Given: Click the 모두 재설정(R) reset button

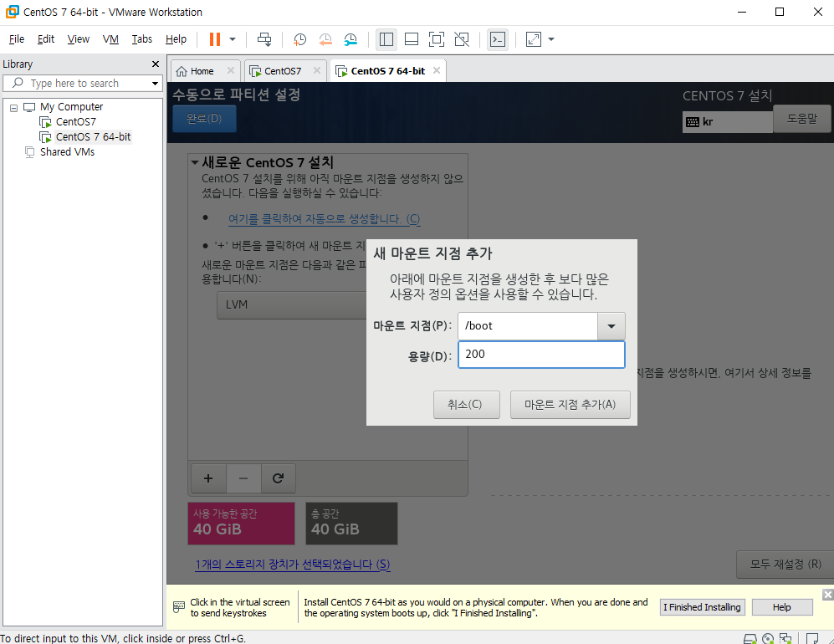Looking at the screenshot, I should tap(785, 565).
